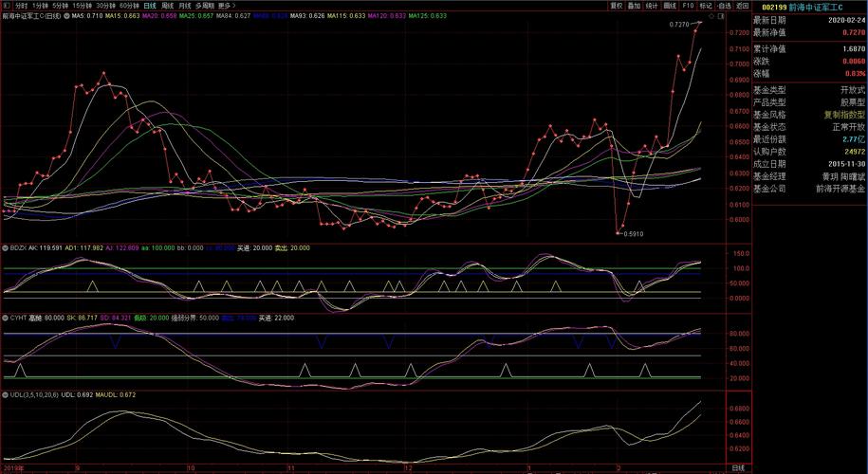Open the 多周期 multi-period view
The width and height of the screenshot is (868, 474).
204,5
